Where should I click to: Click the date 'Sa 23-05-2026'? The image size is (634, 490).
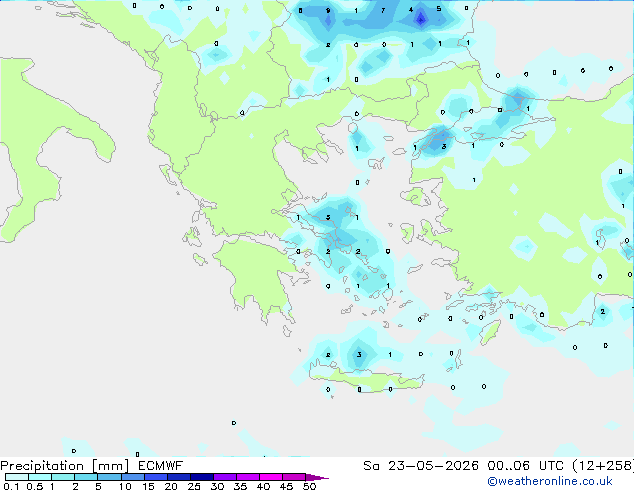click(421, 466)
